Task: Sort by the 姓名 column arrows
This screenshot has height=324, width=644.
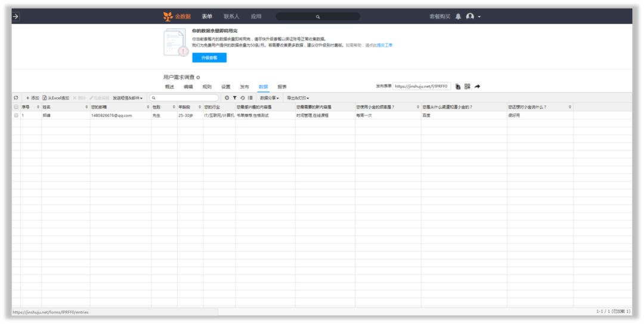Action: (86, 107)
